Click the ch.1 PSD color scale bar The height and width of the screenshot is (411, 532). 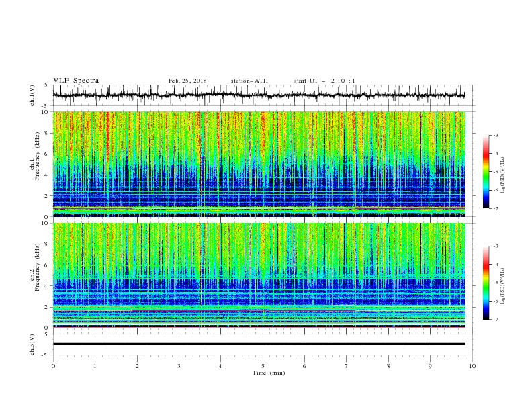point(486,172)
